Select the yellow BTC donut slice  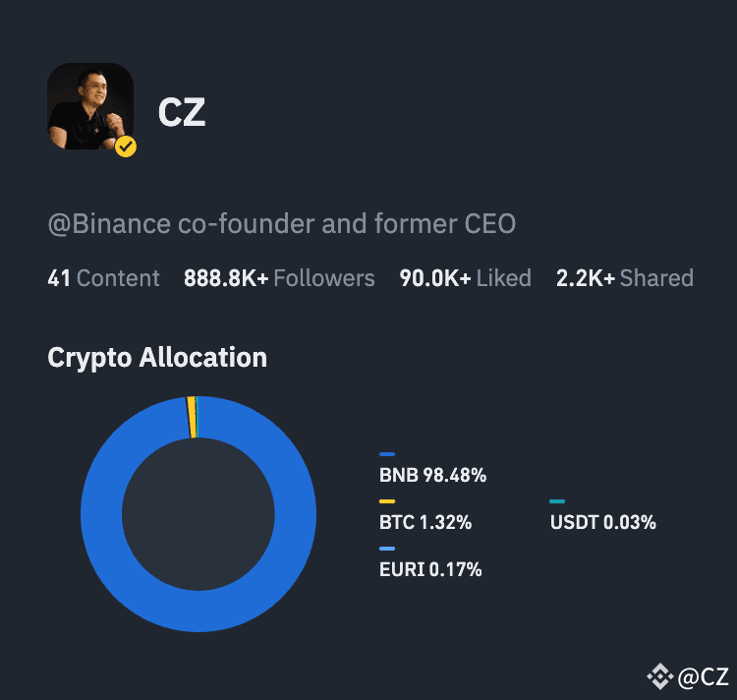pos(192,418)
